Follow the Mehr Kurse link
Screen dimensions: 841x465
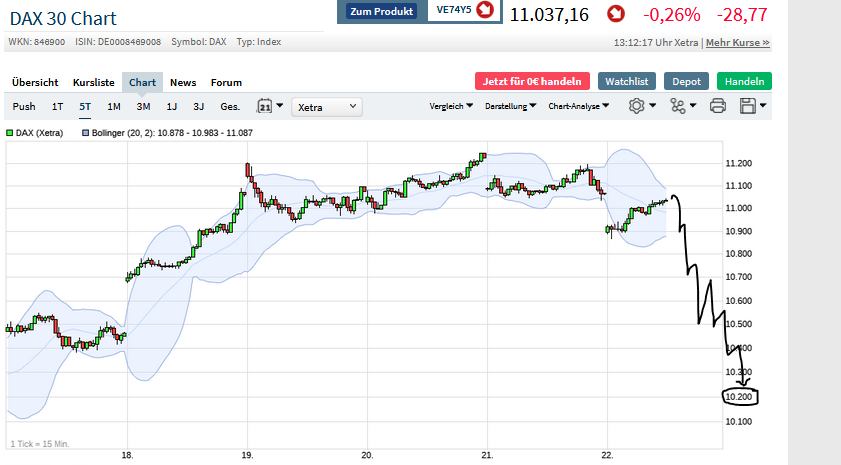point(738,43)
